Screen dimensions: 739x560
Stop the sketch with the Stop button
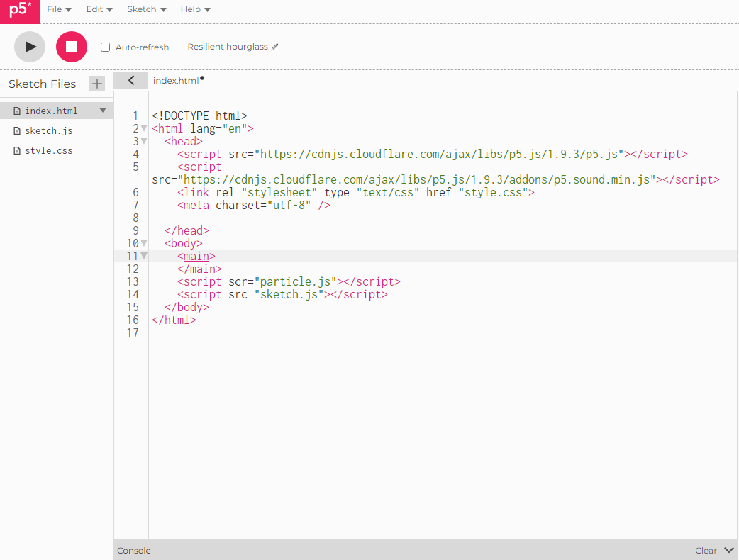click(72, 47)
